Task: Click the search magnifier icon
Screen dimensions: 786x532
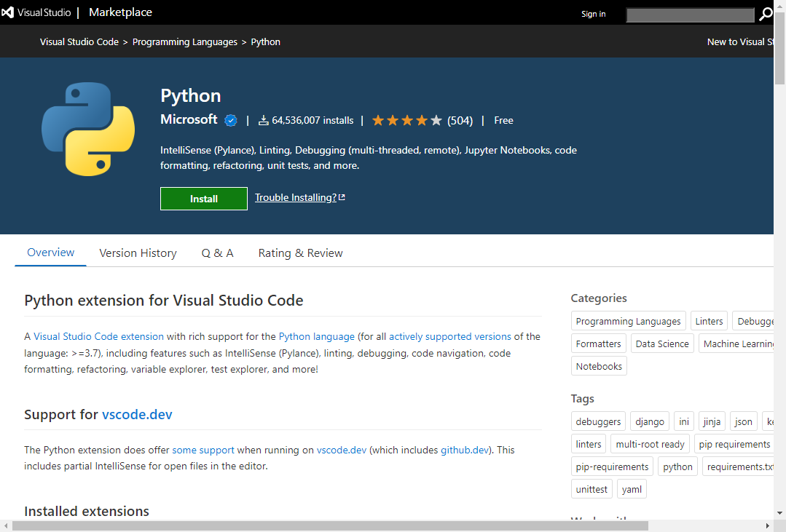Action: pyautogui.click(x=766, y=14)
